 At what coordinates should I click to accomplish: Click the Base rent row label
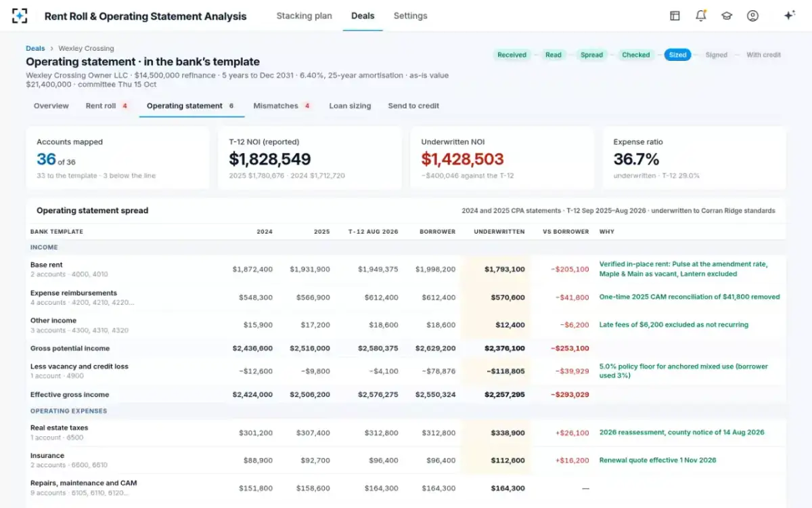pos(47,265)
